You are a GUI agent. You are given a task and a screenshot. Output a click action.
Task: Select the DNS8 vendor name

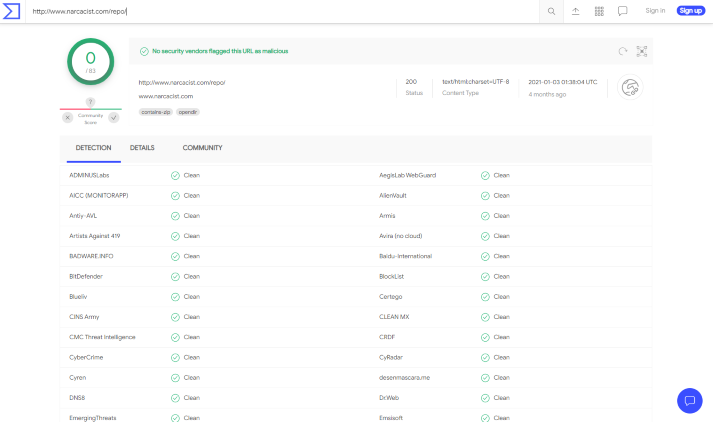77,398
